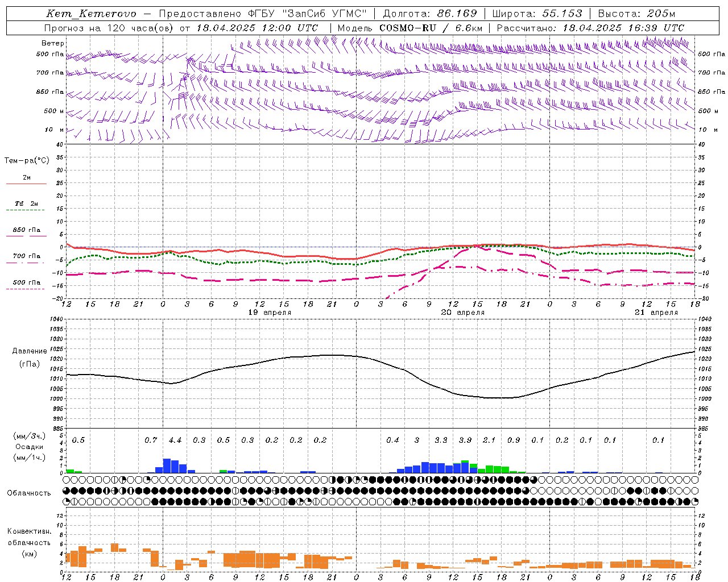Click the "Ветер" wind panel label
This screenshot has width=728, height=582.
click(x=53, y=43)
